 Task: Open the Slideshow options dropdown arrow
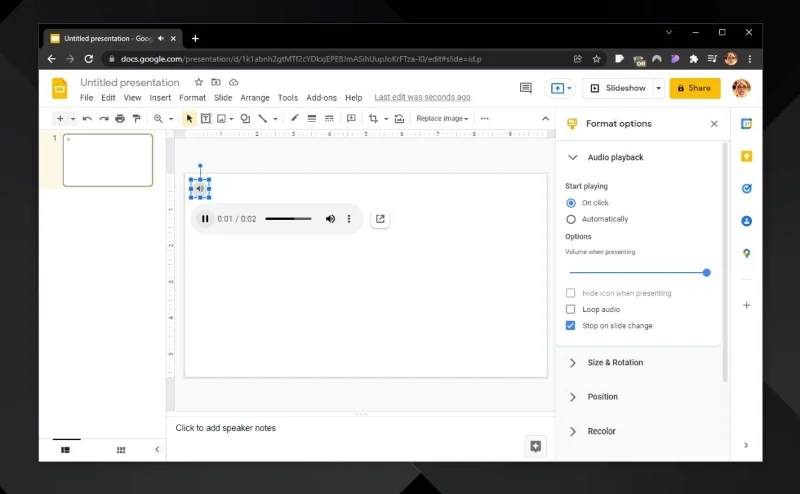(659, 88)
